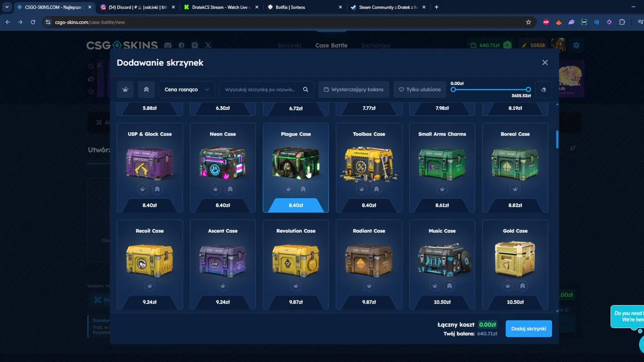Toggle the double-chevron filter icon in the filter bar
The width and height of the screenshot is (644, 362).
coord(146,89)
